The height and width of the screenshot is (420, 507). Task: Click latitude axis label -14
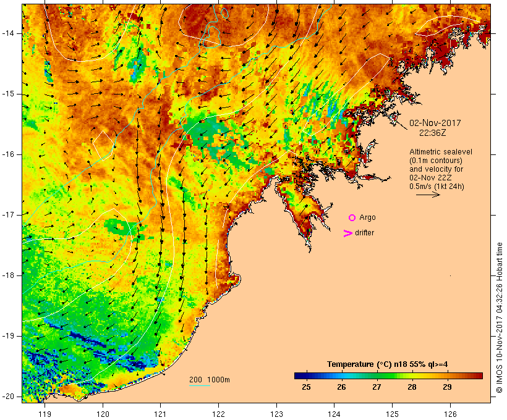[8, 33]
